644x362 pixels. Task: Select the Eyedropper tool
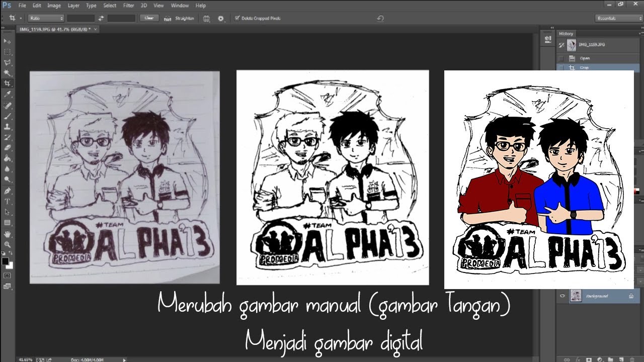(x=7, y=94)
